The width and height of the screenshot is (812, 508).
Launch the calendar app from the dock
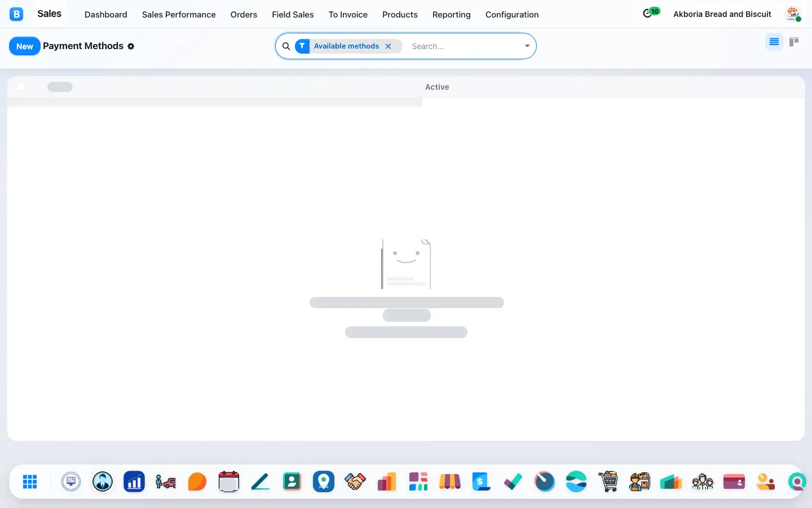229,481
